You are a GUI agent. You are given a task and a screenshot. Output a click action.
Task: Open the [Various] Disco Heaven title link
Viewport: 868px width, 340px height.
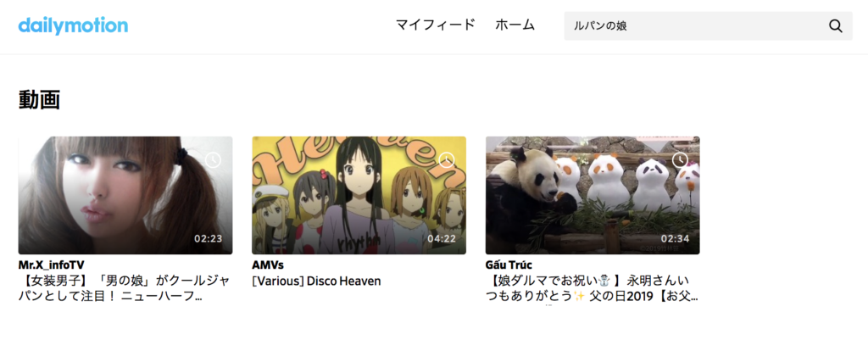(316, 281)
